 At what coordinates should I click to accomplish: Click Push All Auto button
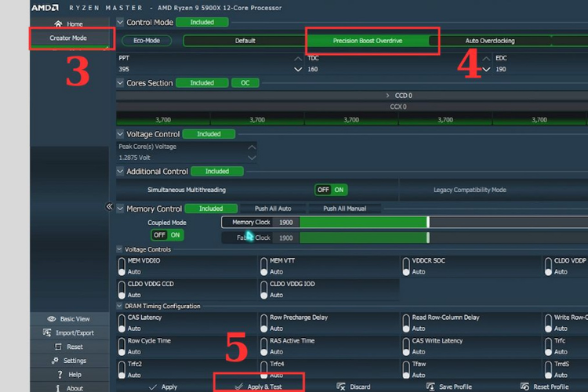(x=273, y=209)
